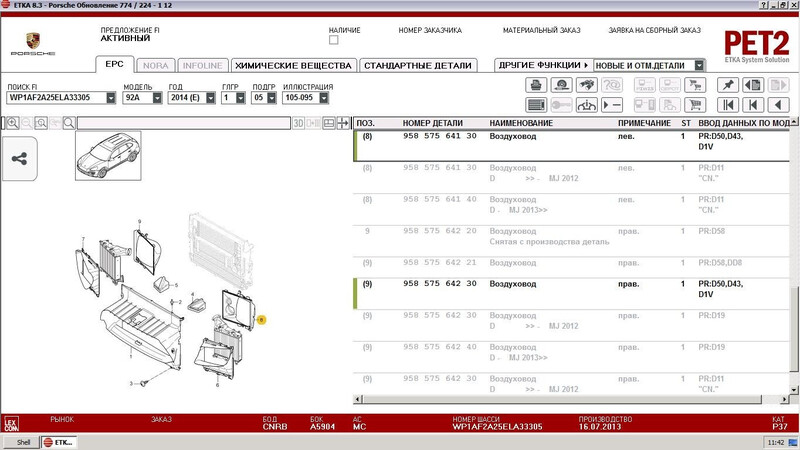This screenshot has width=800, height=450.
Task: Open the ХИМИЧЕСКИЕ ВЕЩЕСТВА tab
Action: click(293, 66)
